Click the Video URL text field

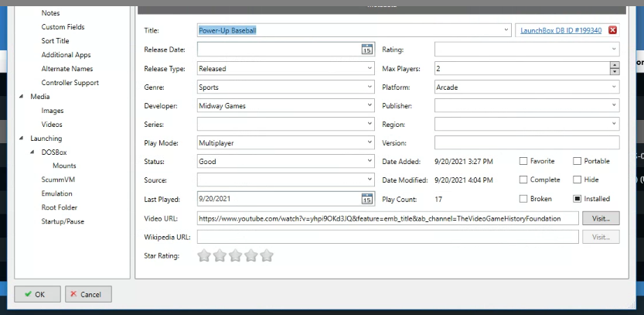point(388,218)
